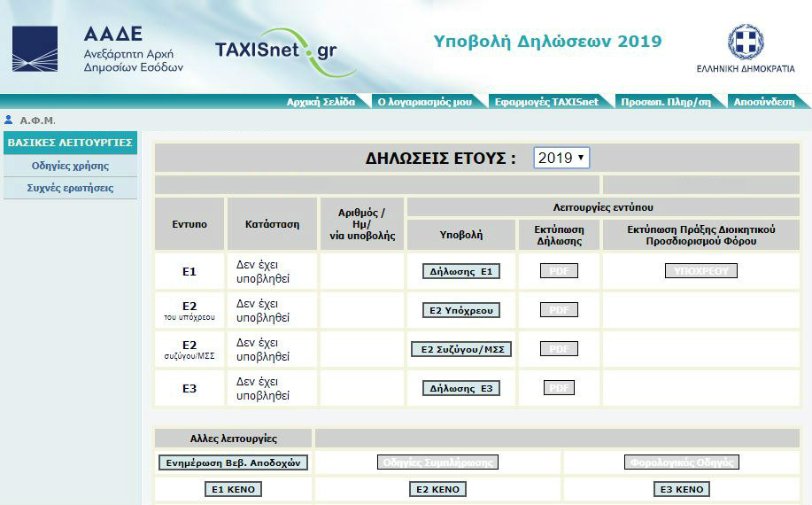This screenshot has height=505, width=812.
Task: Click Φορολογικός Οδηγός button
Action: pyautogui.click(x=682, y=462)
